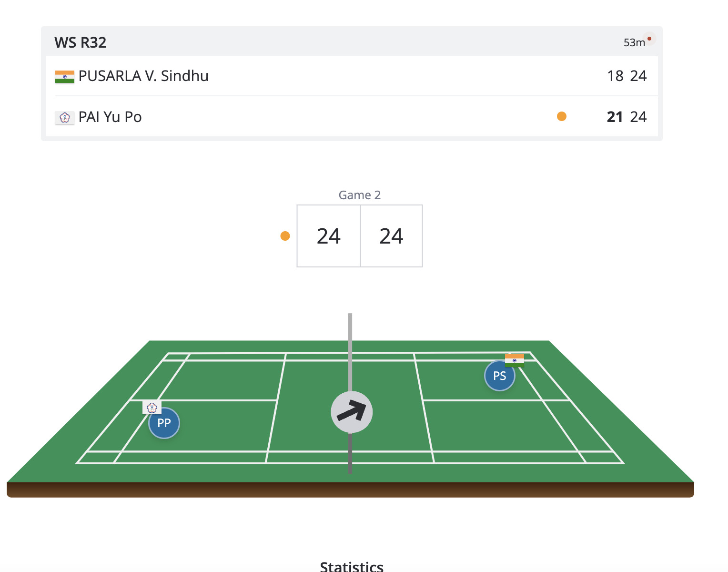Click the WS R32 match header

point(81,42)
